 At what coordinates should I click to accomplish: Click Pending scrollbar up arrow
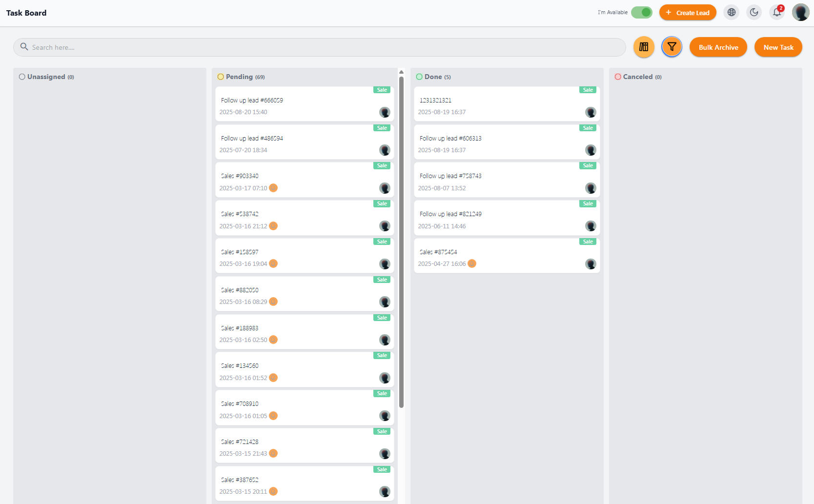pos(401,72)
